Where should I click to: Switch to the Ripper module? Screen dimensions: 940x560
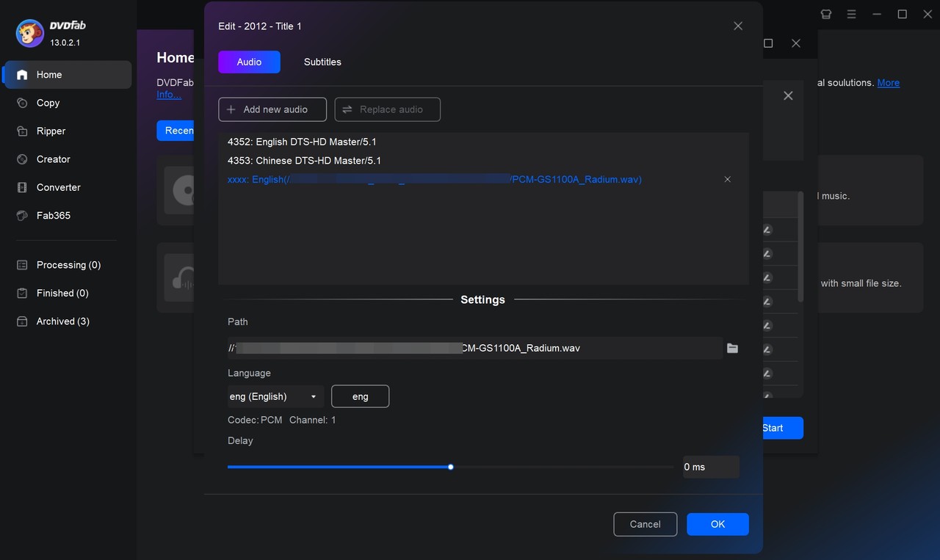click(x=50, y=131)
